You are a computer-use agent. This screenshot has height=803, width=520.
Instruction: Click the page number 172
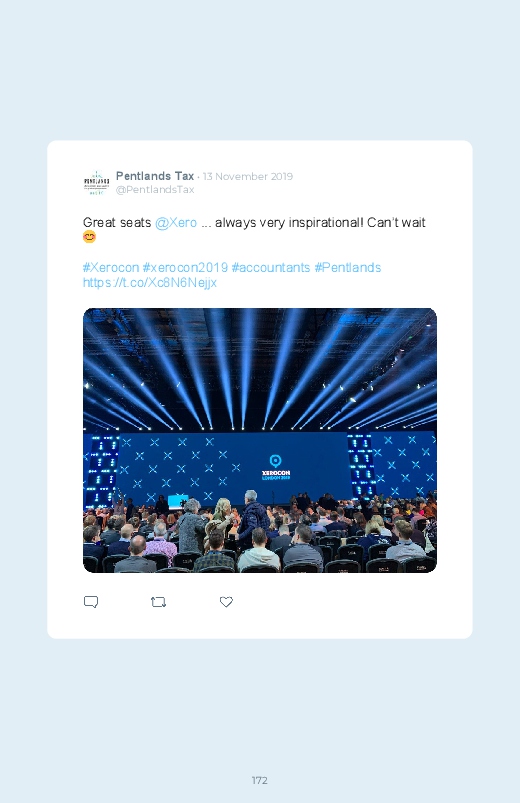260,780
